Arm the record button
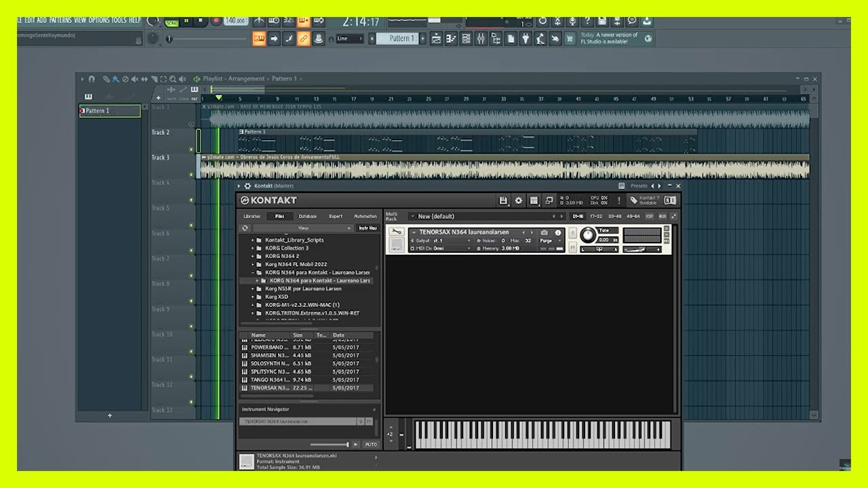 pyautogui.click(x=216, y=21)
